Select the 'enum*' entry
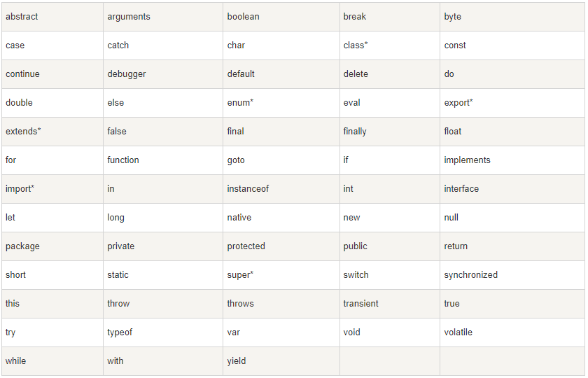This screenshot has width=588, height=378. click(240, 103)
